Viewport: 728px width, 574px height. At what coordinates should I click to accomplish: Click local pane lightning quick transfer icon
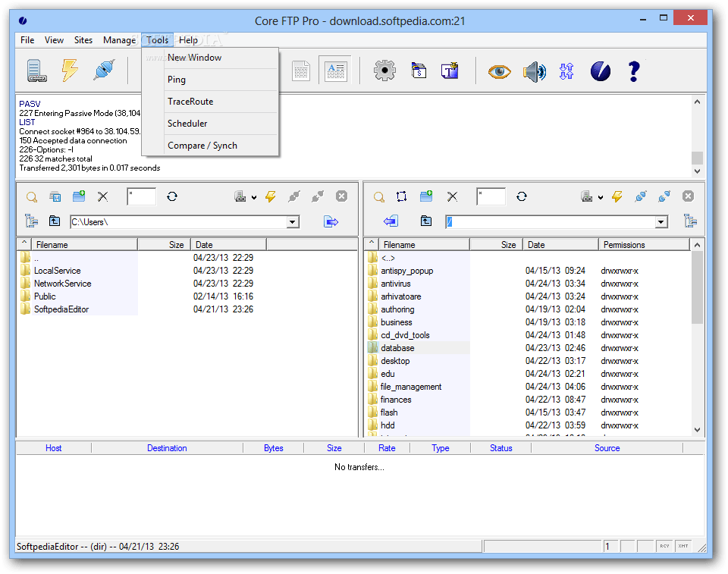pos(270,196)
